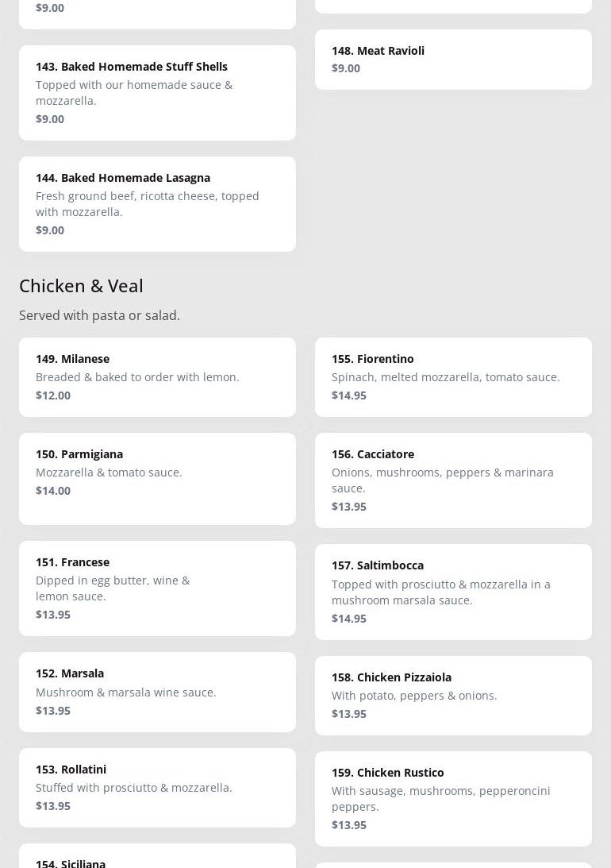Image resolution: width=611 pixels, height=868 pixels.
Task: Click the Lasagna fresh ground beef description
Action: click(147, 203)
